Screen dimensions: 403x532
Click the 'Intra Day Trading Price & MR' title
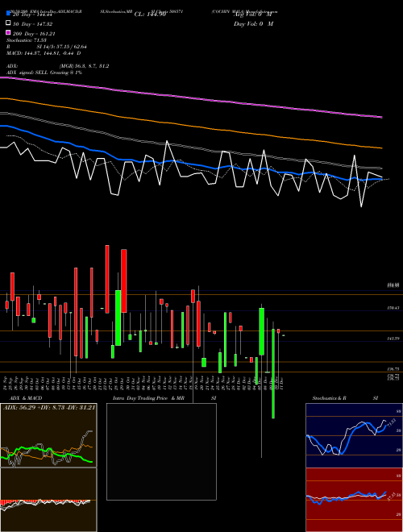click(148, 398)
